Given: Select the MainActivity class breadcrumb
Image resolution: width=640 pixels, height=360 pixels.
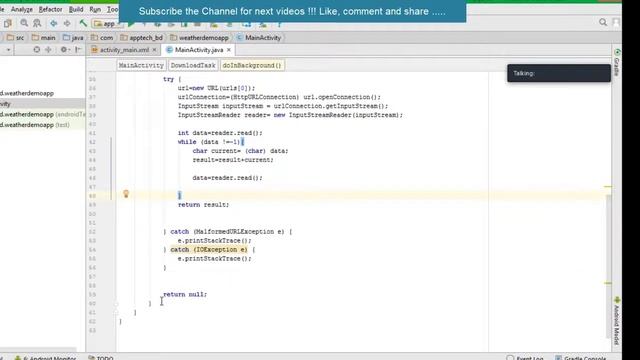Looking at the screenshot, I should click(x=259, y=38).
